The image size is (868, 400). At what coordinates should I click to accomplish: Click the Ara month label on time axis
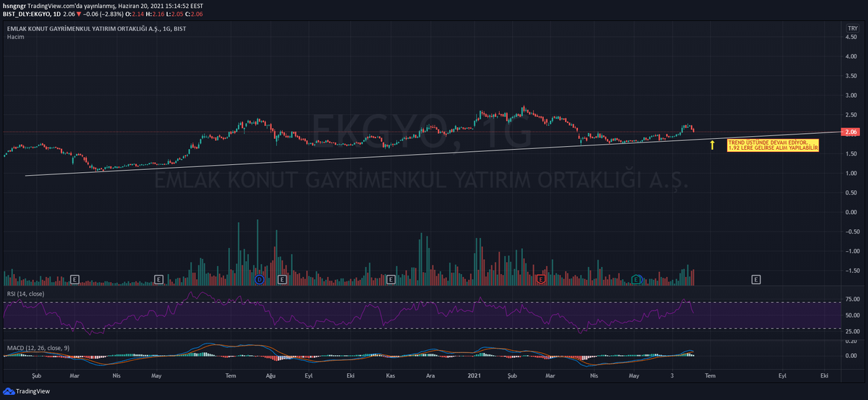431,376
